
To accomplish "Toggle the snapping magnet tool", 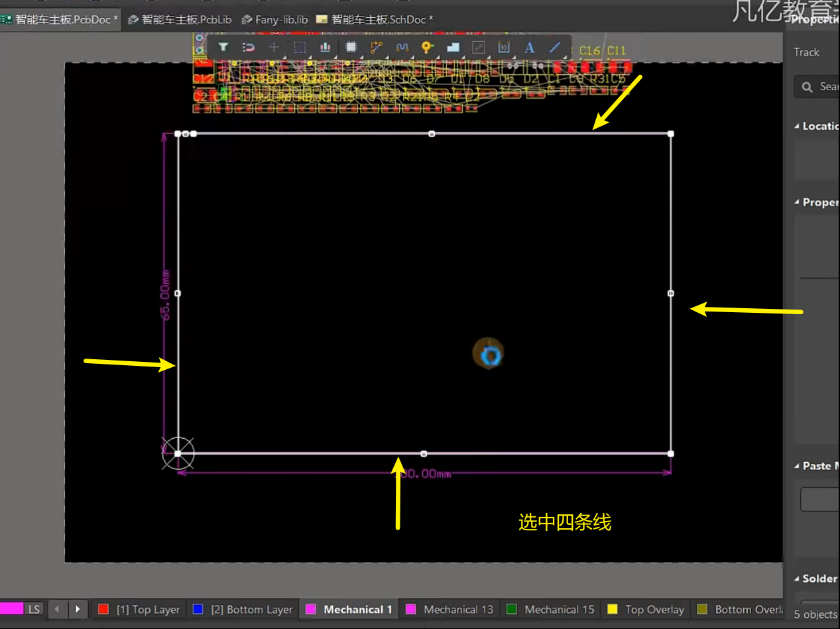I will 249,47.
